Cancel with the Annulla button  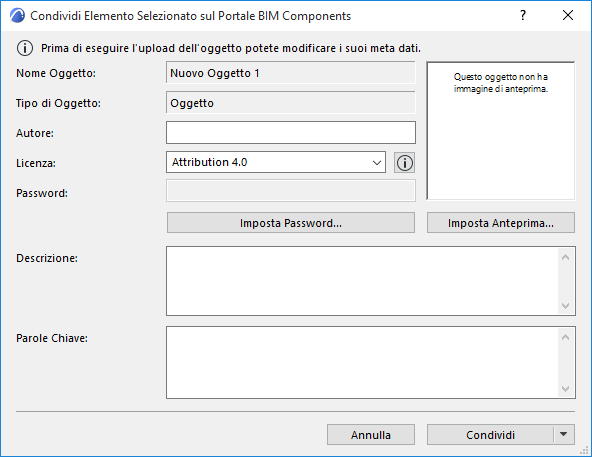(371, 435)
